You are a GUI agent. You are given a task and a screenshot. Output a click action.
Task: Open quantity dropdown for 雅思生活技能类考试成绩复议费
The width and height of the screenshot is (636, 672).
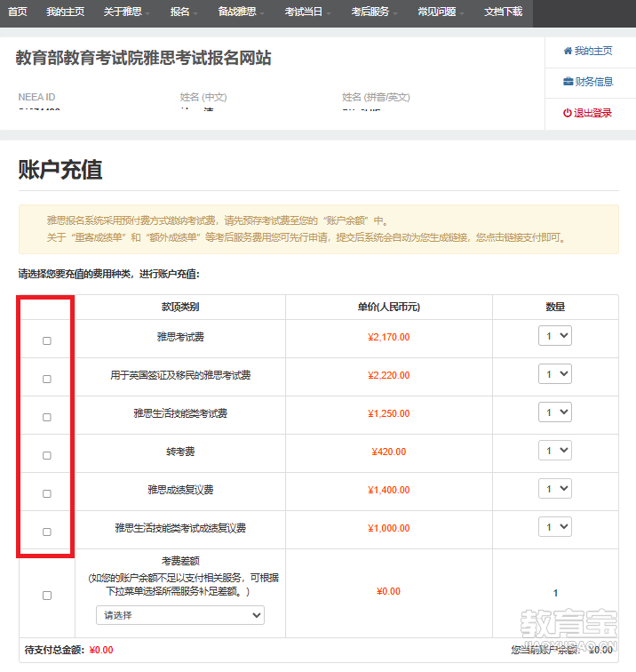click(x=555, y=527)
